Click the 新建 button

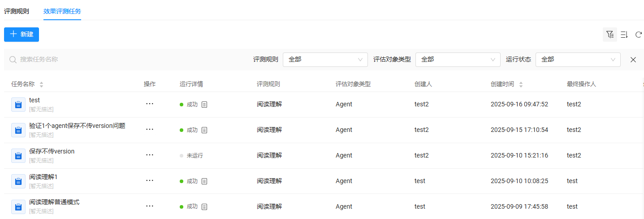point(22,35)
